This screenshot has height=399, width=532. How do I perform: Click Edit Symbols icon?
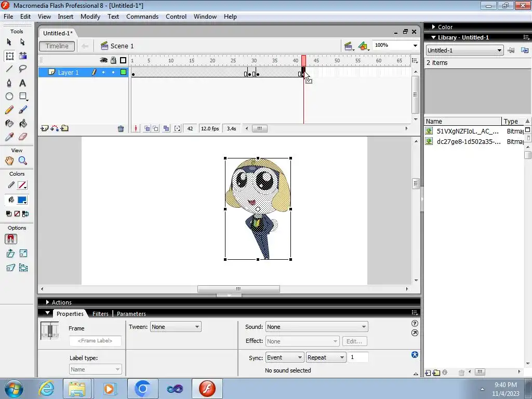(363, 46)
